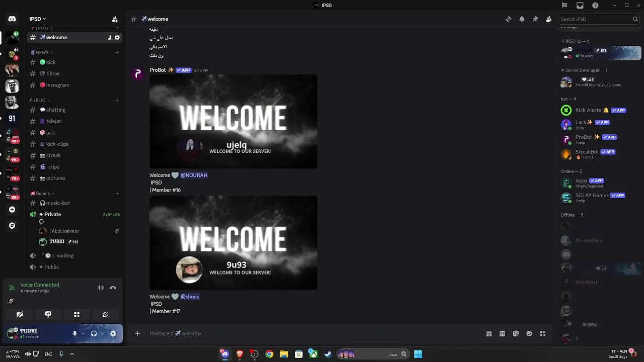Viewport: 644px width, 362px height.
Task: Open the Help question mark icon
Action: pyautogui.click(x=596, y=5)
